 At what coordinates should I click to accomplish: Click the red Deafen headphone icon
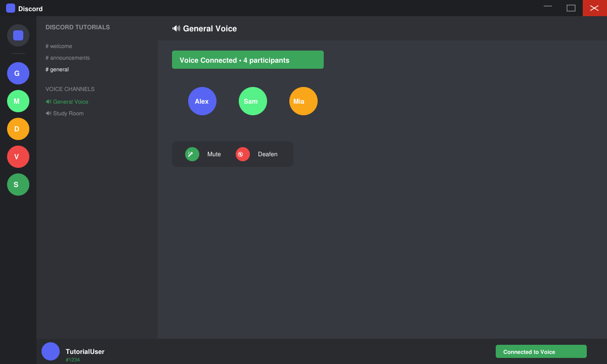tap(243, 154)
